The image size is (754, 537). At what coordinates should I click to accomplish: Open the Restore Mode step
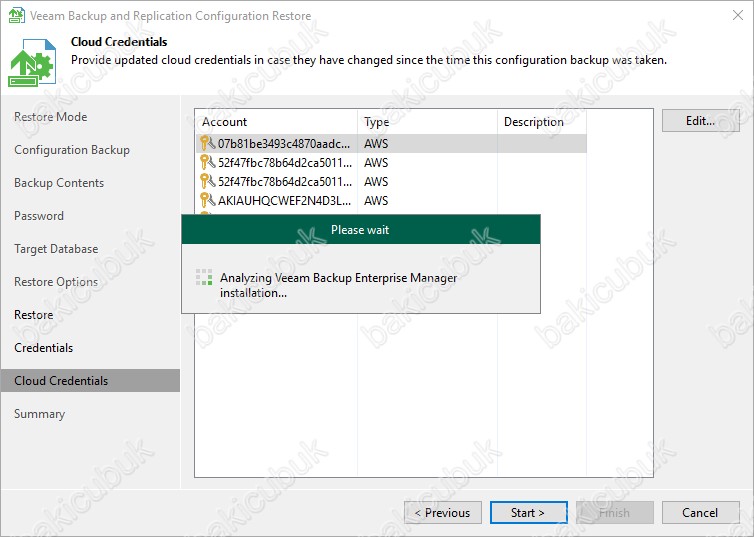click(x=50, y=117)
